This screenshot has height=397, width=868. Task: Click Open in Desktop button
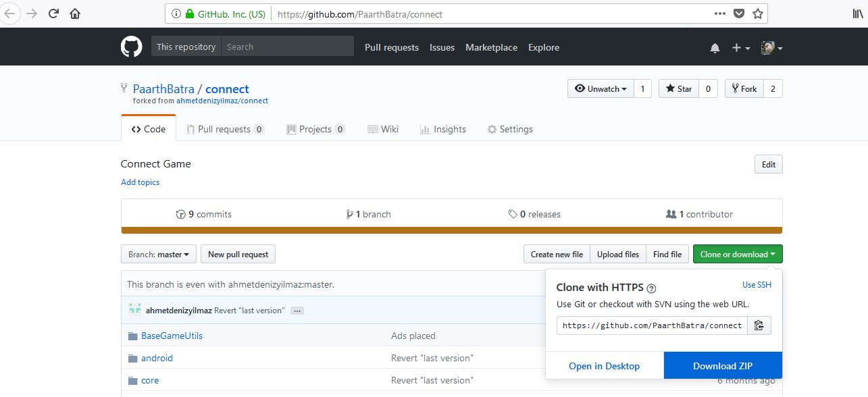[604, 365]
